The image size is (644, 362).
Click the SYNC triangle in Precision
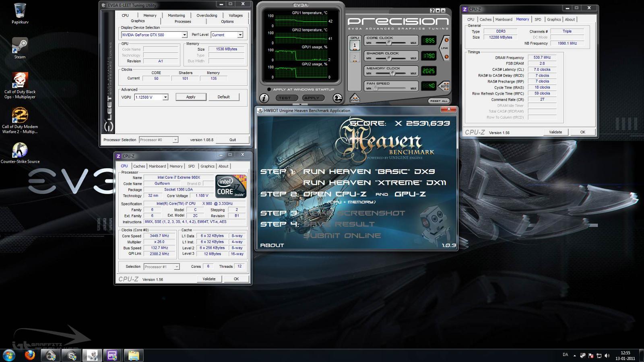[355, 98]
